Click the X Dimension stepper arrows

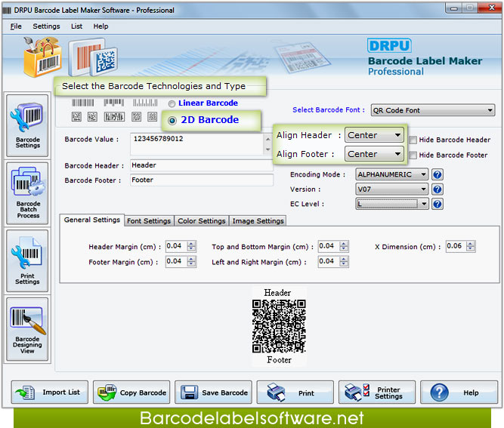[471, 246]
